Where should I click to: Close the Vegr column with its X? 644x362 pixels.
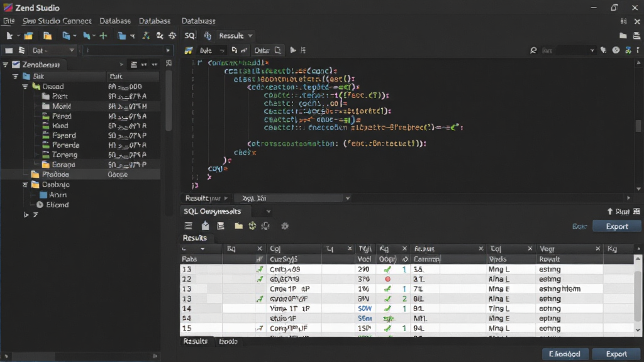pos(597,249)
